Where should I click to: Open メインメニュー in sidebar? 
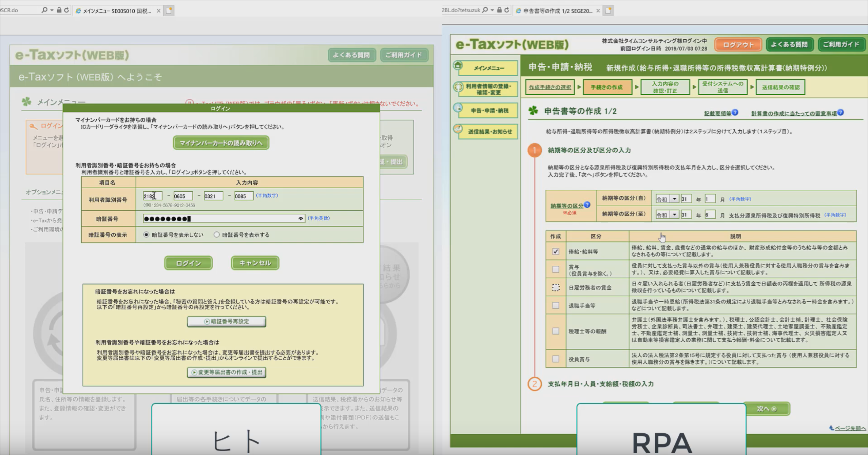(488, 68)
